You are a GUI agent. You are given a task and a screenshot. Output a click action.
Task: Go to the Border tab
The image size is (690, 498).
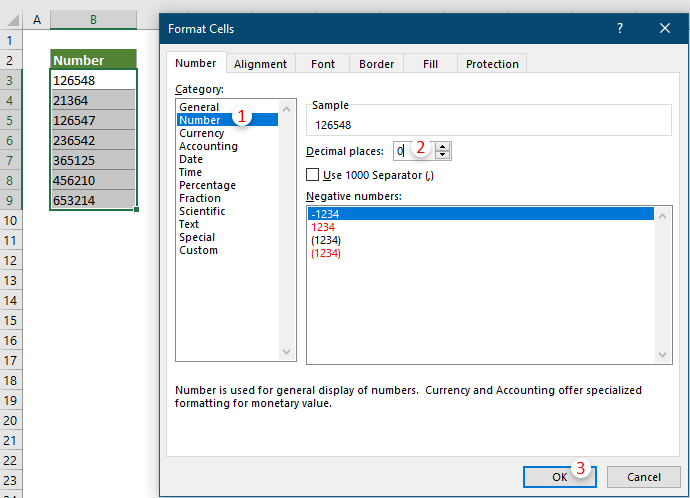[376, 64]
